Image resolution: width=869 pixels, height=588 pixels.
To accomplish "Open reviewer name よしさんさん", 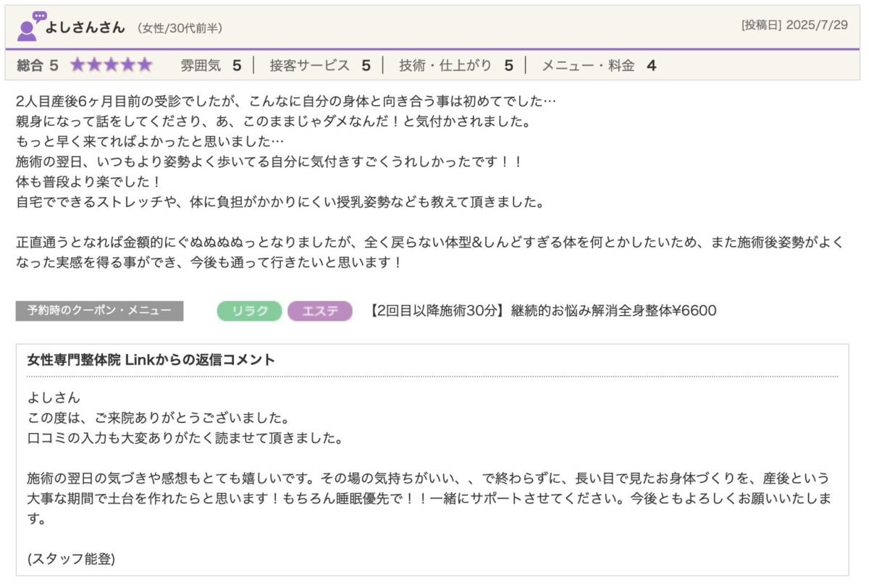I will (85, 28).
